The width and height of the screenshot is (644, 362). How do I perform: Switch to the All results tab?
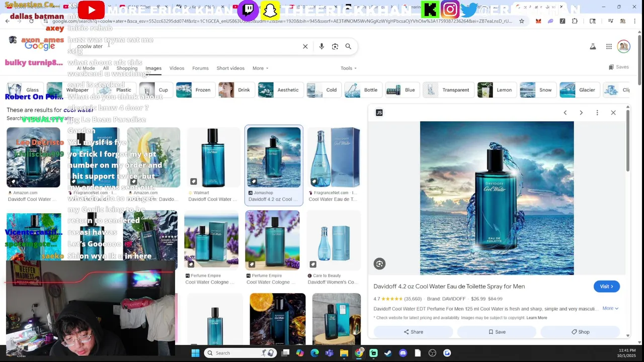pyautogui.click(x=106, y=68)
